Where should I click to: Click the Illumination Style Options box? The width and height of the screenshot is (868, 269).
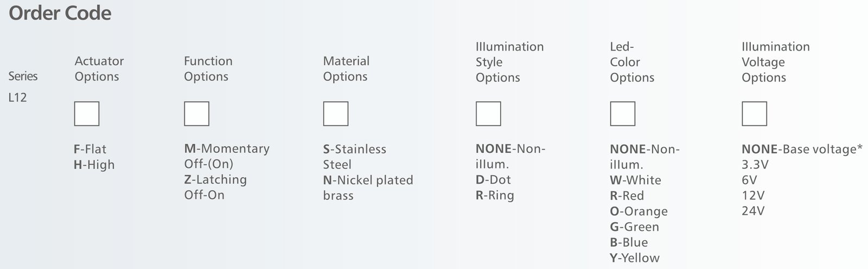click(488, 114)
